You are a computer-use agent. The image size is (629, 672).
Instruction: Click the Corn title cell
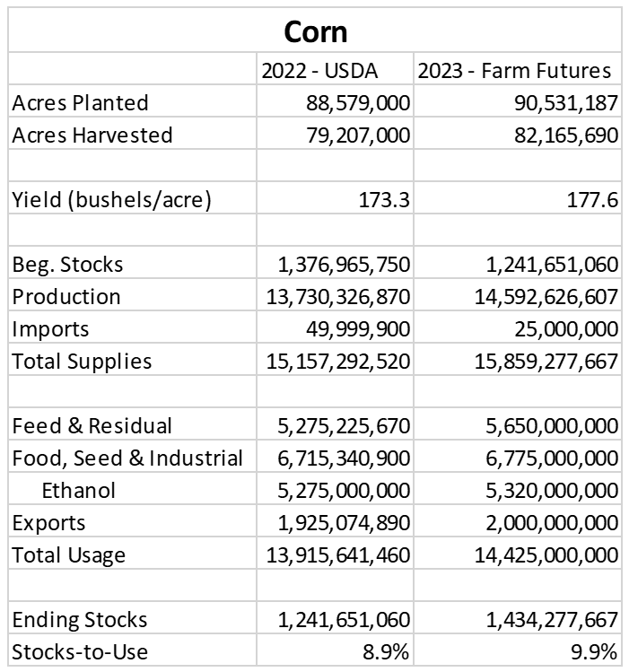click(x=315, y=32)
